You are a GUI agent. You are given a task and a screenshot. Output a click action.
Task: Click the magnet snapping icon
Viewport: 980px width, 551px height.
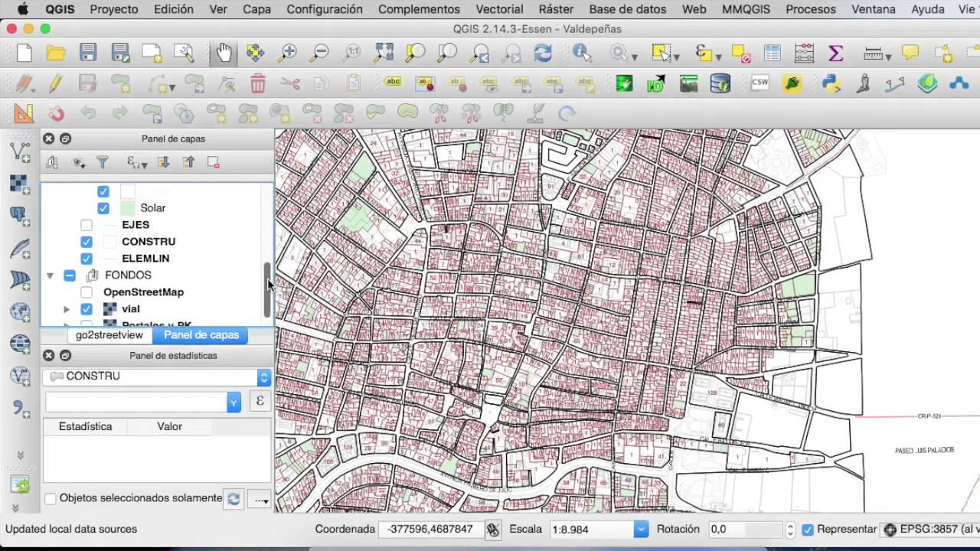(x=56, y=114)
